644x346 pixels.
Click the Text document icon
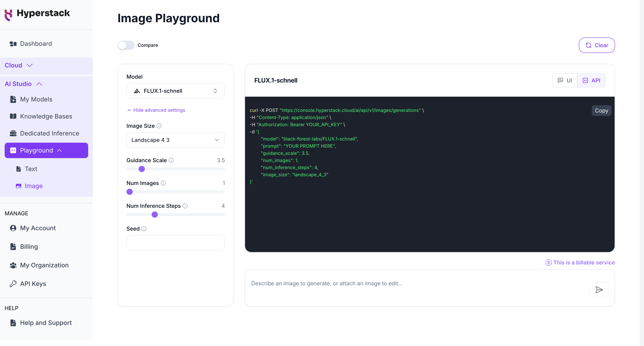click(x=19, y=169)
